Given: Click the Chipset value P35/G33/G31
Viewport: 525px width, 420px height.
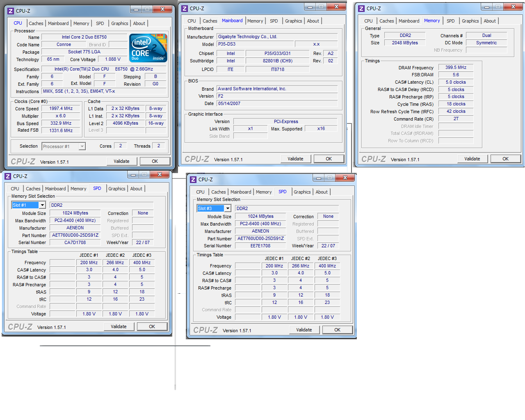Looking at the screenshot, I should coord(278,53).
